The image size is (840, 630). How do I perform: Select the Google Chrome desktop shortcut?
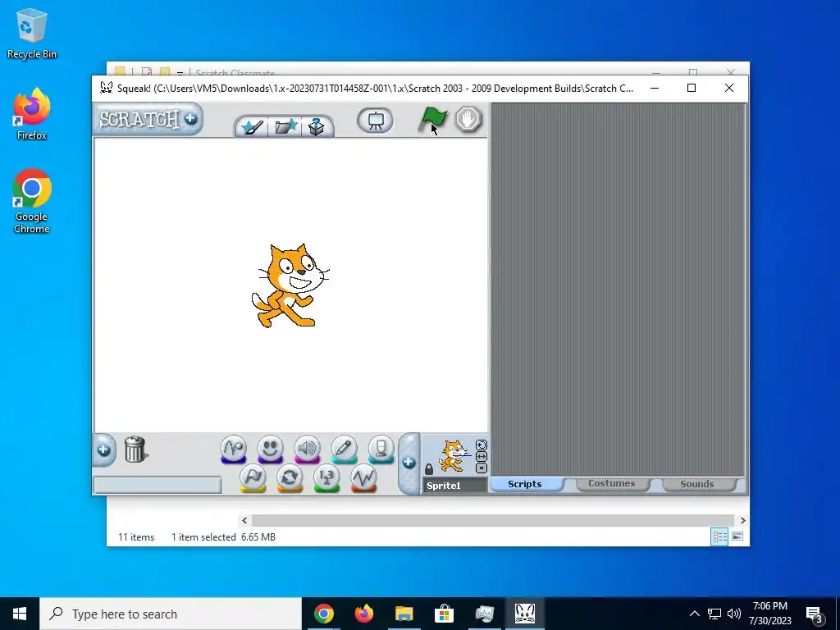tap(32, 202)
